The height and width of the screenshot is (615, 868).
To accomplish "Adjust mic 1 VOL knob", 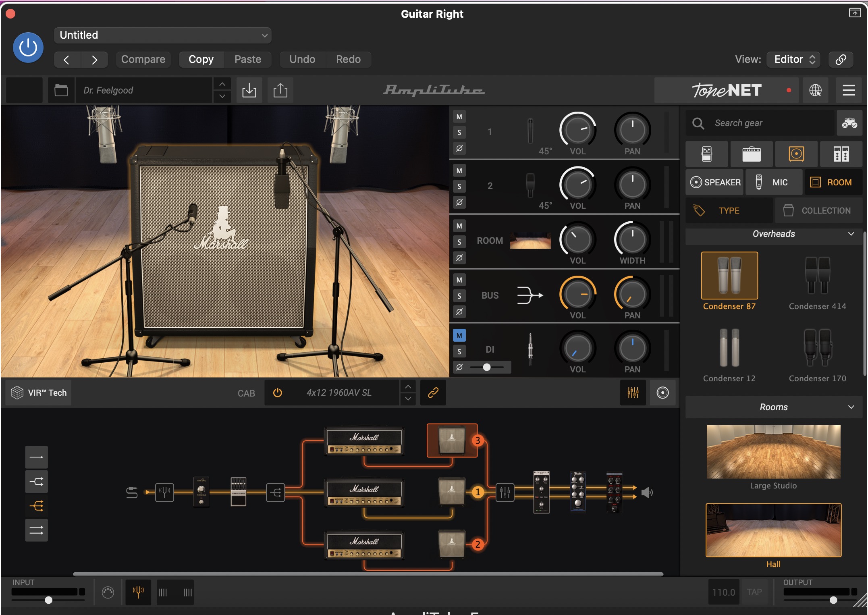I will click(x=577, y=130).
